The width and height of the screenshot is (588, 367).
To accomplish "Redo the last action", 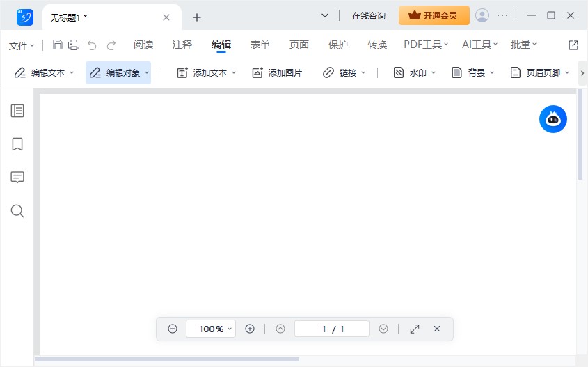I will (x=111, y=45).
